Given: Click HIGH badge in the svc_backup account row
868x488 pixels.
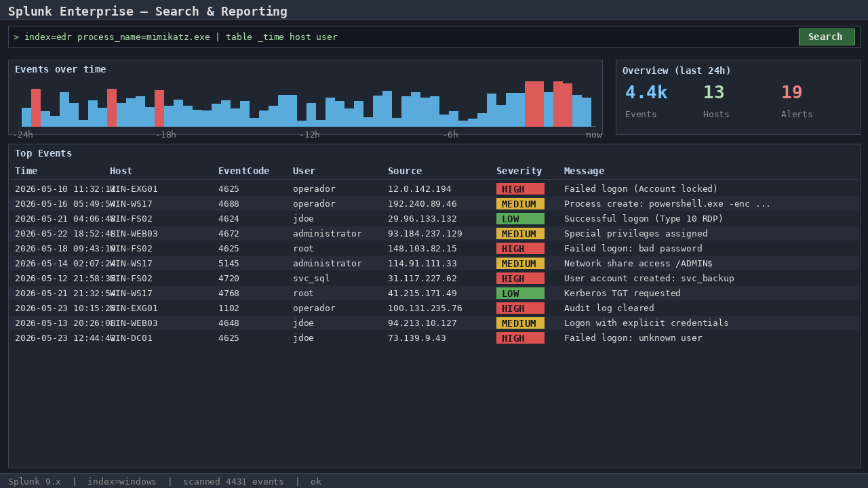Looking at the screenshot, I should tap(520, 279).
